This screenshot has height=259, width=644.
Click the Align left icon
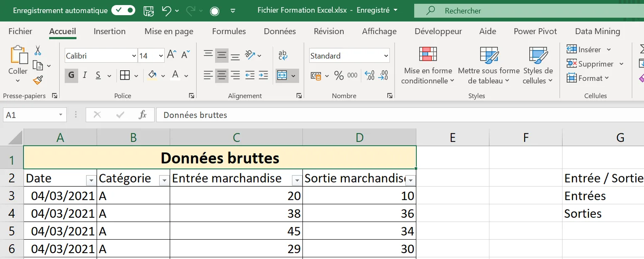click(208, 75)
